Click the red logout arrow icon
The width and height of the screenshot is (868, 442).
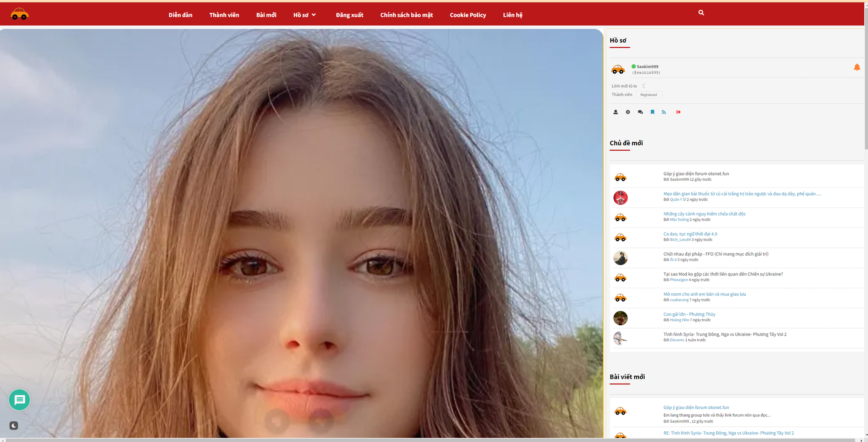click(x=678, y=112)
